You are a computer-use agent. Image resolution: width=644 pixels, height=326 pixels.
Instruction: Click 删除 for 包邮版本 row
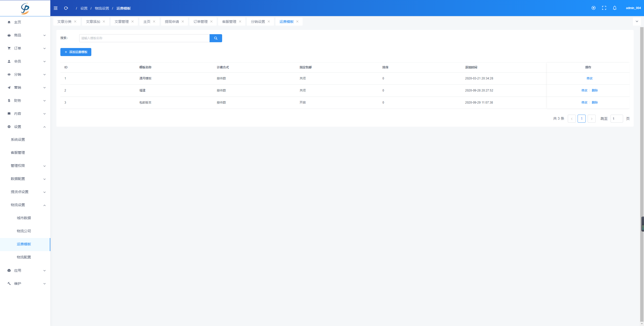(x=594, y=103)
